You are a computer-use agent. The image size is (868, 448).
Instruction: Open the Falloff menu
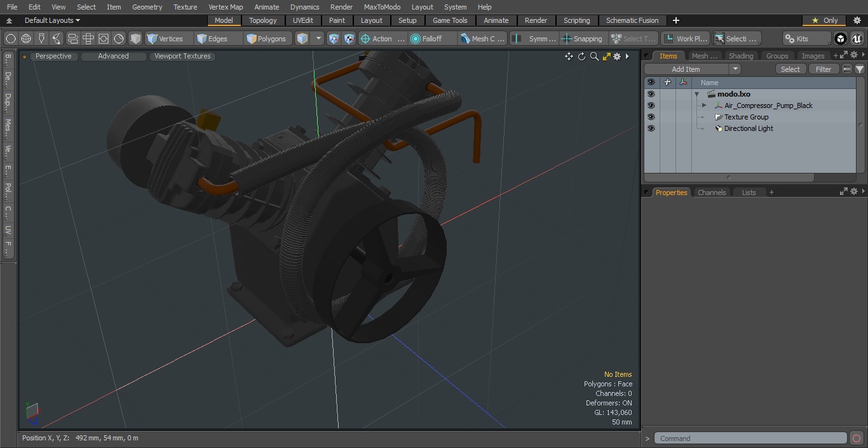433,39
